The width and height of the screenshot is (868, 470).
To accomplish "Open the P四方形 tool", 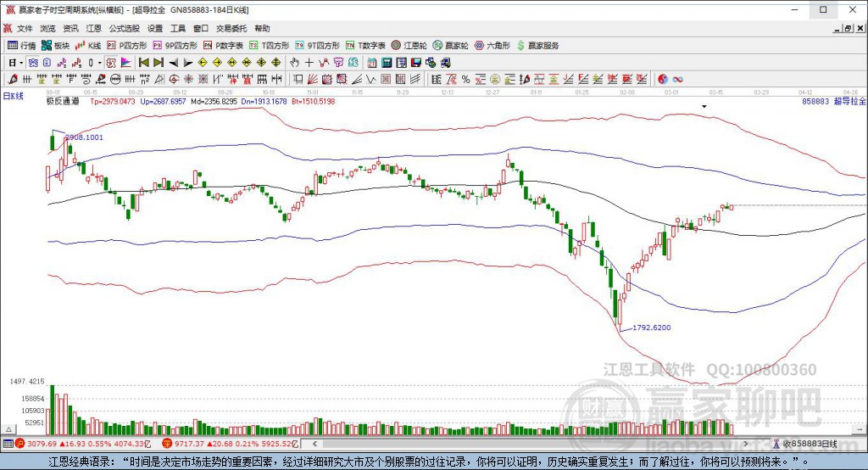I will click(127, 46).
